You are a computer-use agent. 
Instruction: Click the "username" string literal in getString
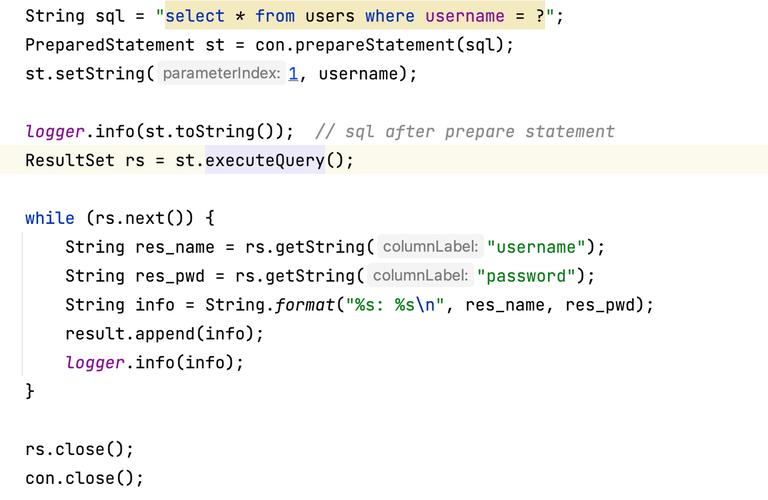coord(536,247)
